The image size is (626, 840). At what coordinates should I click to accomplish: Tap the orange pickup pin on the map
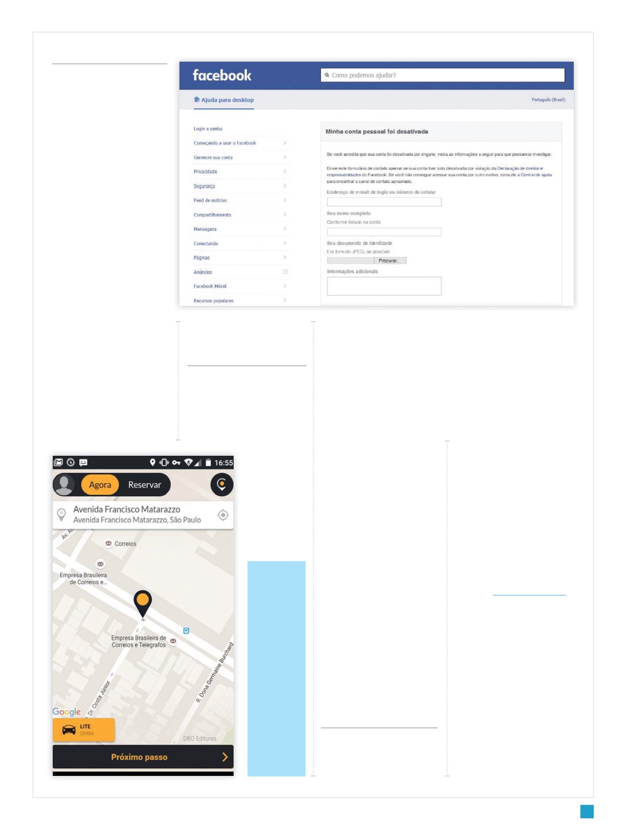click(x=142, y=605)
